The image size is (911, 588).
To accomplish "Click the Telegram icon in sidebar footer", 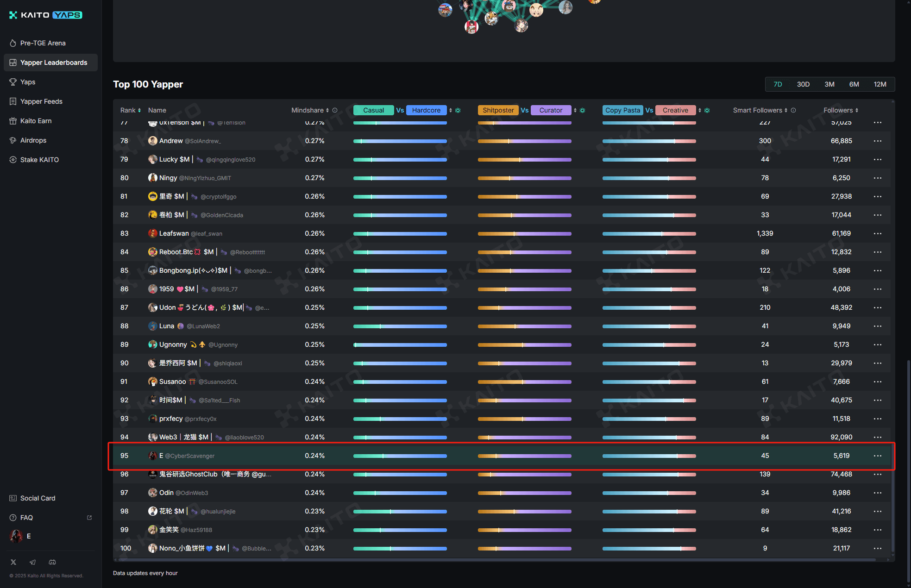I will pos(32,562).
